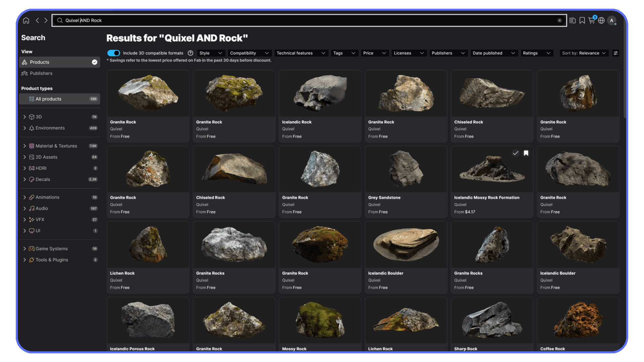Open the Icelandic Porous Rock thumbnail

click(x=148, y=320)
